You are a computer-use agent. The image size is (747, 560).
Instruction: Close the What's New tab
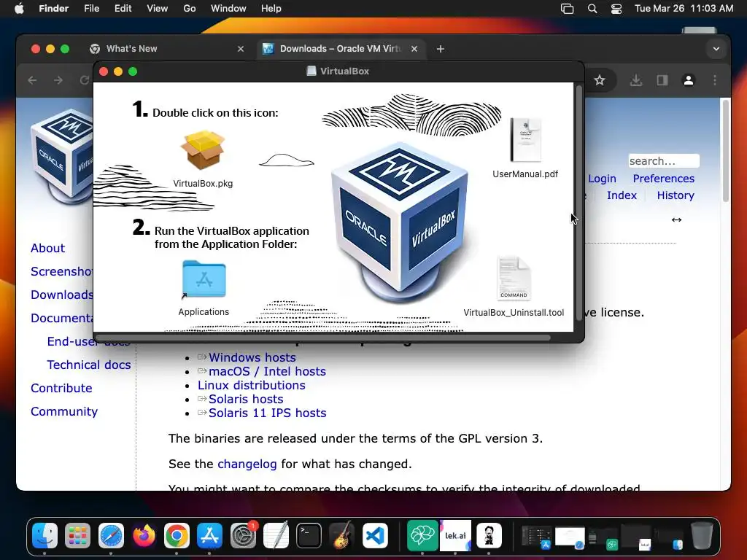pos(241,49)
